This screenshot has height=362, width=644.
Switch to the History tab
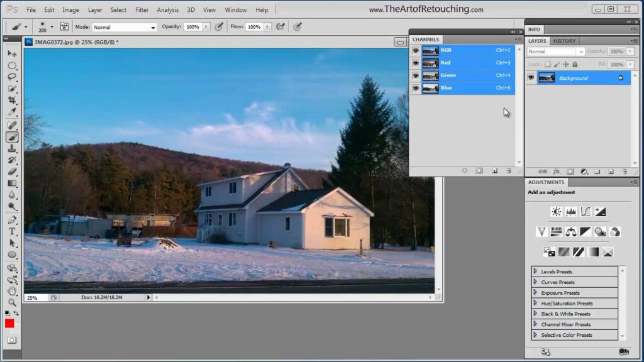[x=564, y=41]
